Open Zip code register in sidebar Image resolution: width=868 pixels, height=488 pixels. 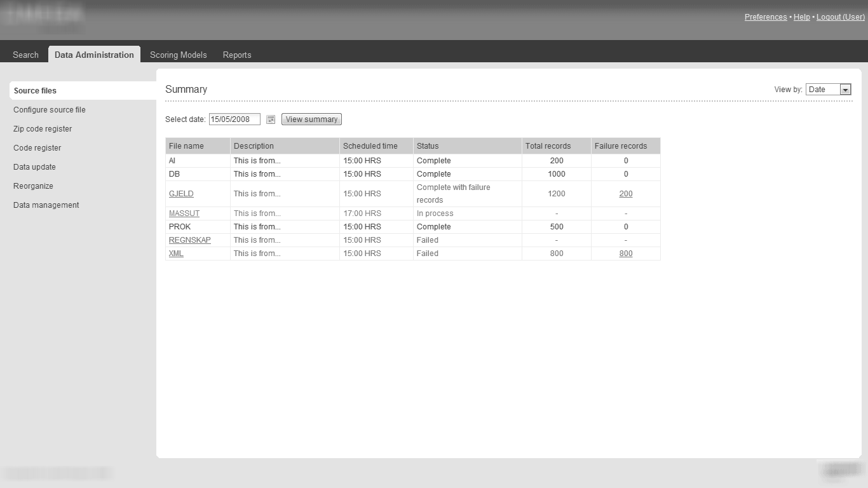click(43, 129)
